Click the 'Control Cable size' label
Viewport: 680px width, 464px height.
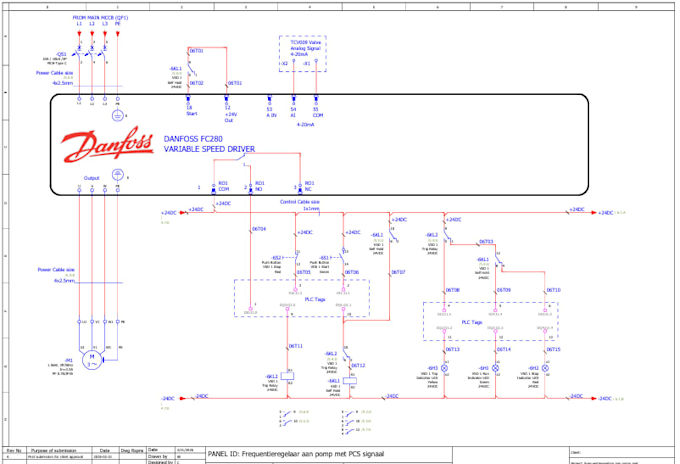(x=300, y=202)
